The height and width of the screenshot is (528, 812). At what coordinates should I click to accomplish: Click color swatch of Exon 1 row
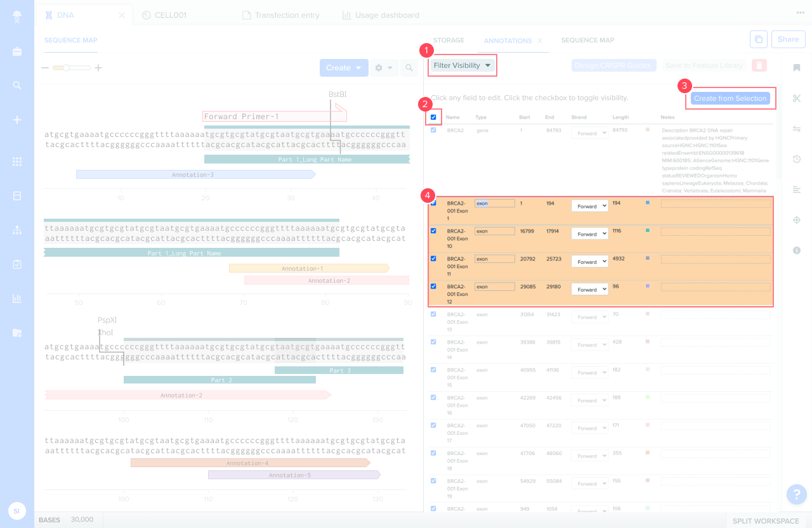tap(648, 203)
